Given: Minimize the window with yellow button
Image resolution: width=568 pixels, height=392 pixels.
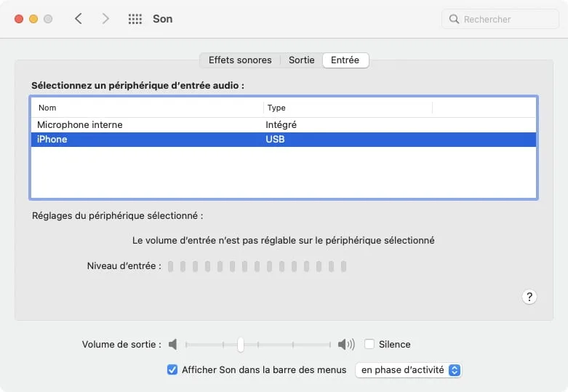Looking at the screenshot, I should pos(33,19).
